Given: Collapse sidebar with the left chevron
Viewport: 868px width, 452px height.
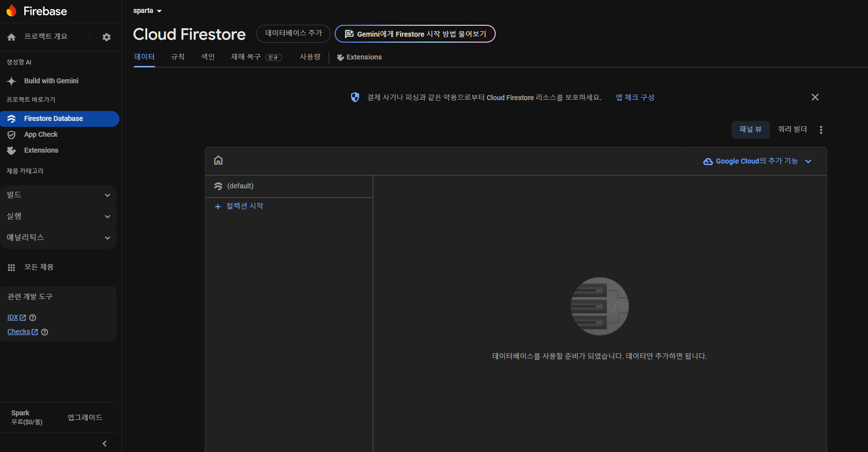Looking at the screenshot, I should pyautogui.click(x=105, y=444).
